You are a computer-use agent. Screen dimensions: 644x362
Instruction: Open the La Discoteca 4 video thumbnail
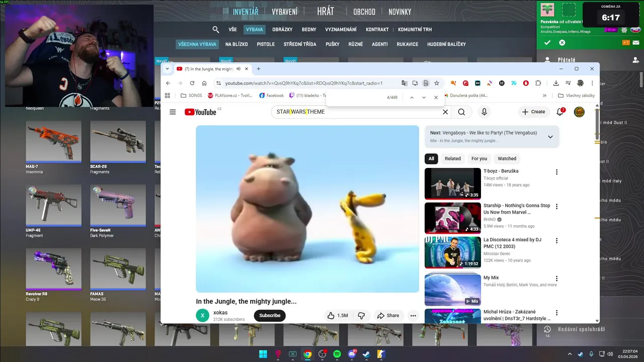pyautogui.click(x=453, y=252)
